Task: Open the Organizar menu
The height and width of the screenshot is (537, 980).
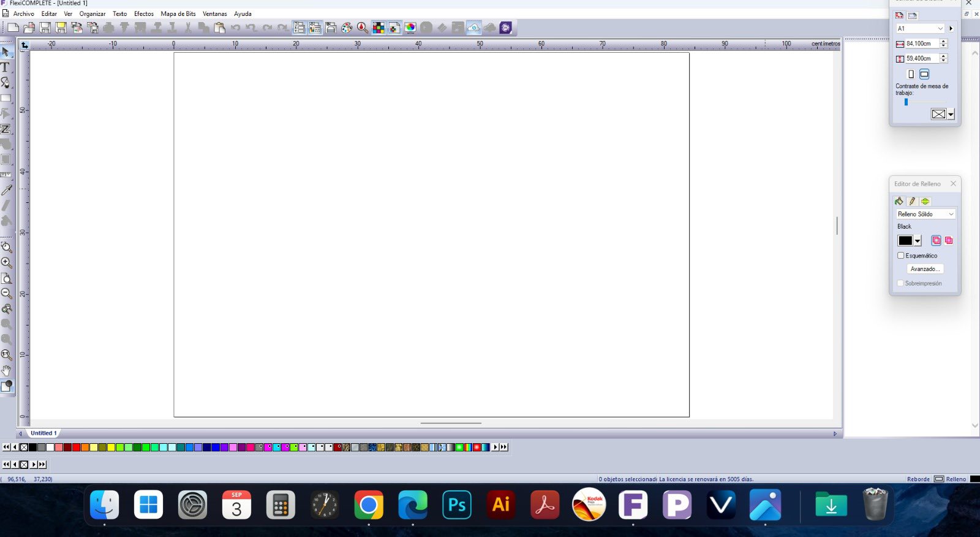Action: pyautogui.click(x=92, y=13)
